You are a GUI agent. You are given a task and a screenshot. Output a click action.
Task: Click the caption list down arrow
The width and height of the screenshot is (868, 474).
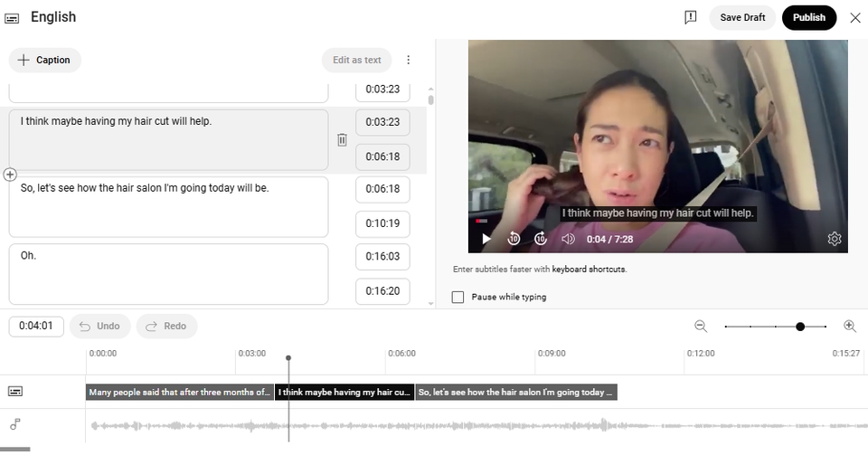430,303
